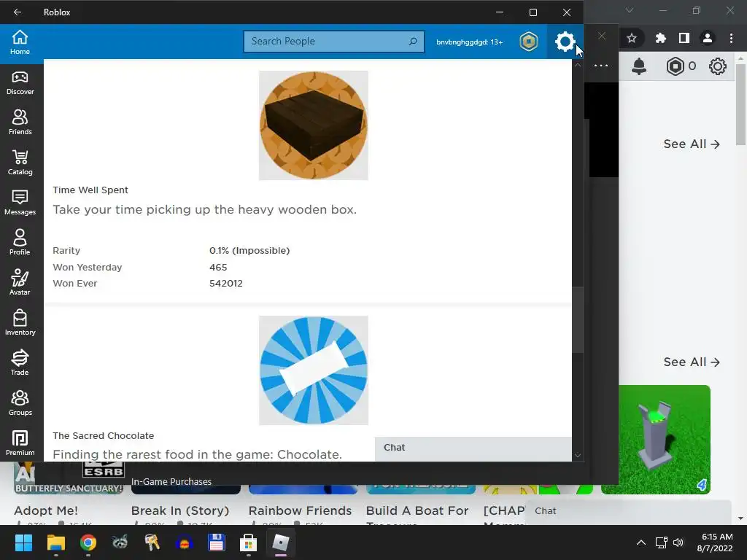
Task: Click the search magnifier icon
Action: tap(413, 42)
